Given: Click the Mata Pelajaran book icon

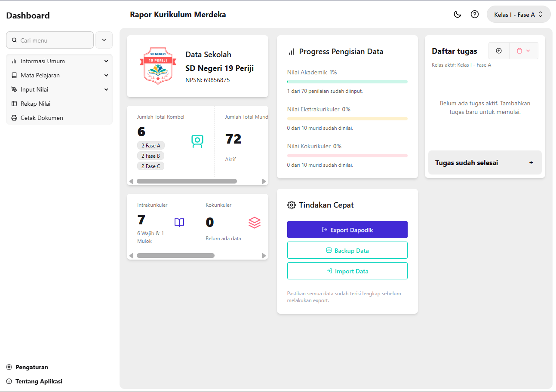Looking at the screenshot, I should tap(13, 75).
